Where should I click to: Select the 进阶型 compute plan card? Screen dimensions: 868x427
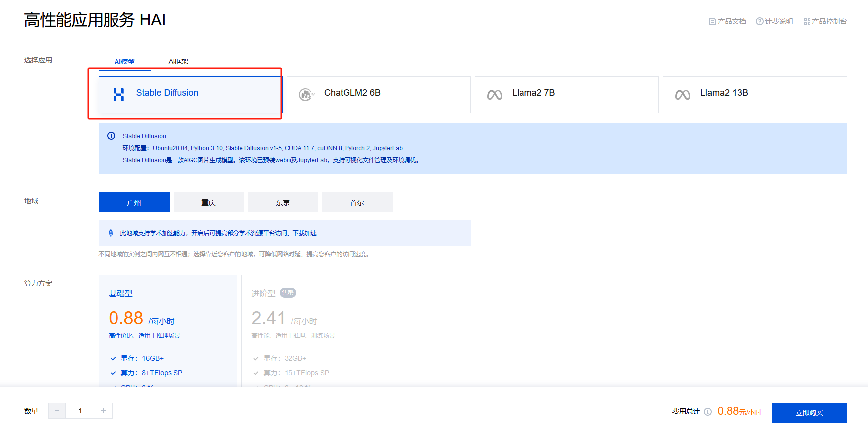(311, 331)
